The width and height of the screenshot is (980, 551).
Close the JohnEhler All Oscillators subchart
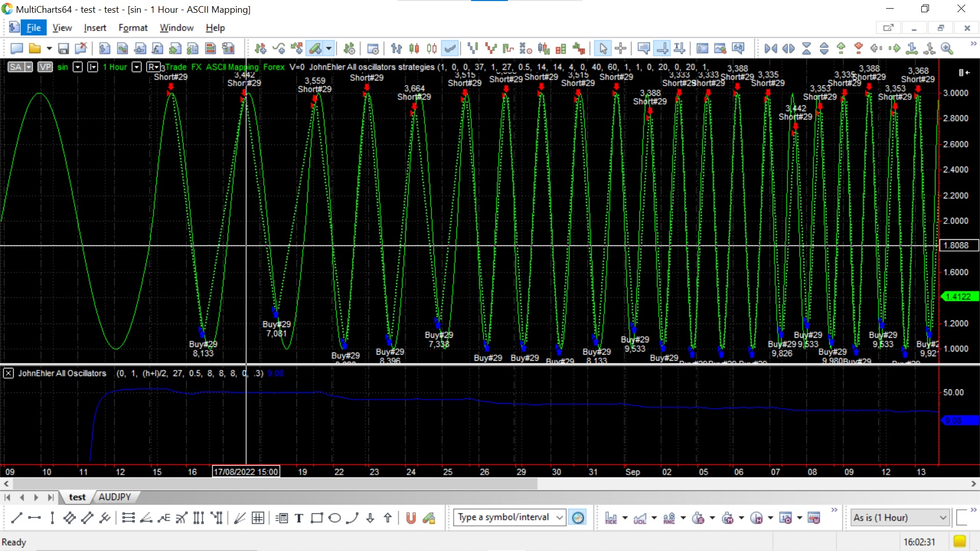(8, 373)
